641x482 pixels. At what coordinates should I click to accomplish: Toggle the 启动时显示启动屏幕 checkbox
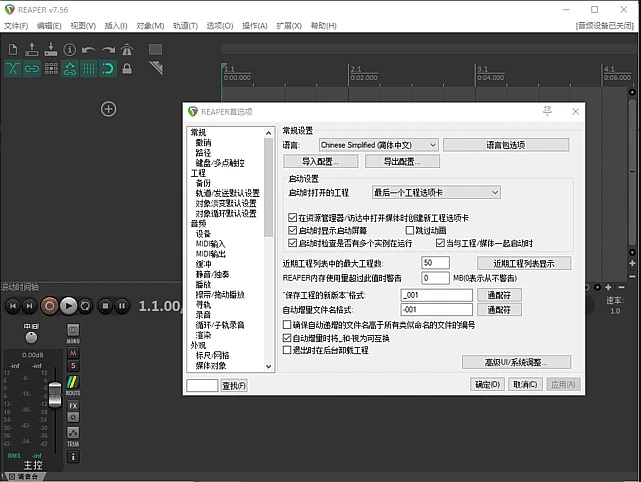tap(292, 230)
